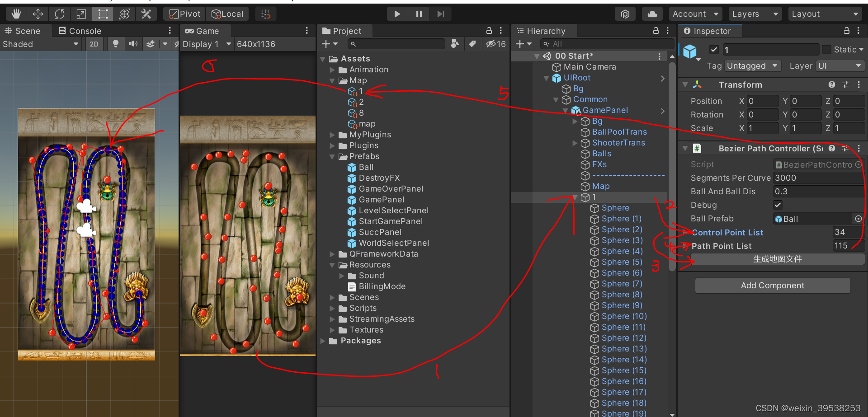Open the Layer UI dropdown
This screenshot has width=868, height=417.
click(840, 66)
